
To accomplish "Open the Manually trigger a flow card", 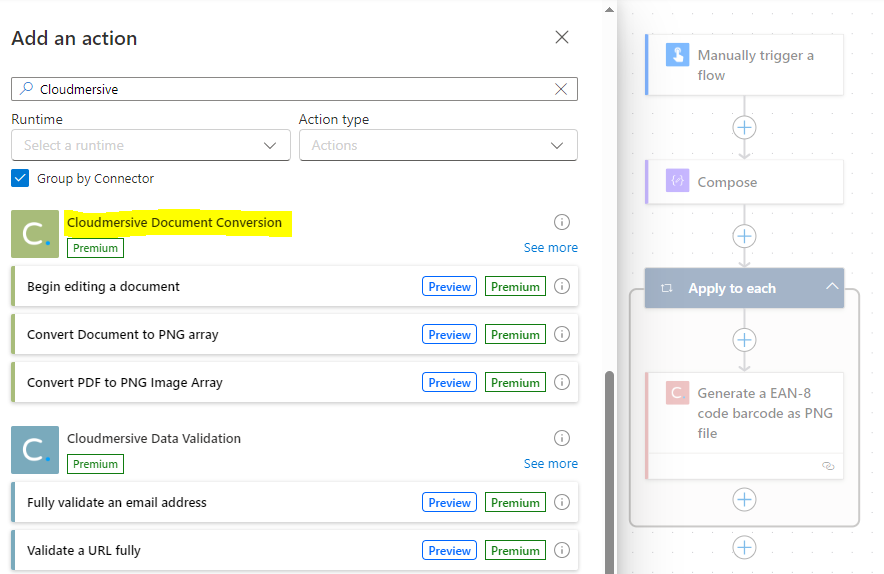I will coord(744,65).
